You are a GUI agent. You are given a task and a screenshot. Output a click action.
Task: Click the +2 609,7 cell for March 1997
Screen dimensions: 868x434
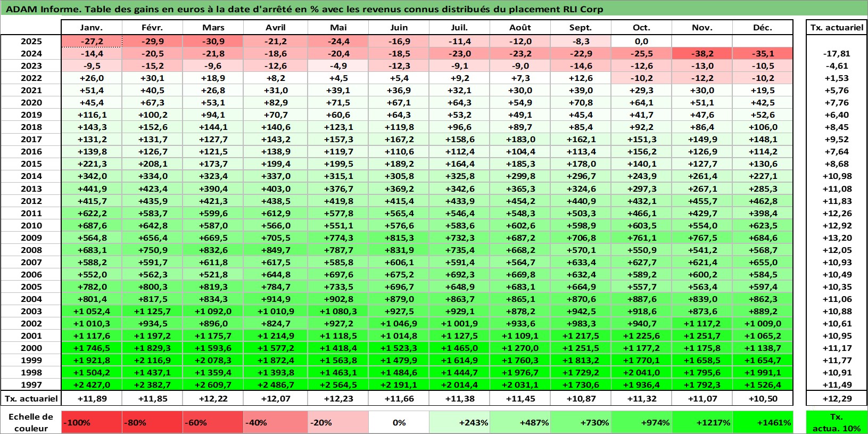(x=213, y=384)
